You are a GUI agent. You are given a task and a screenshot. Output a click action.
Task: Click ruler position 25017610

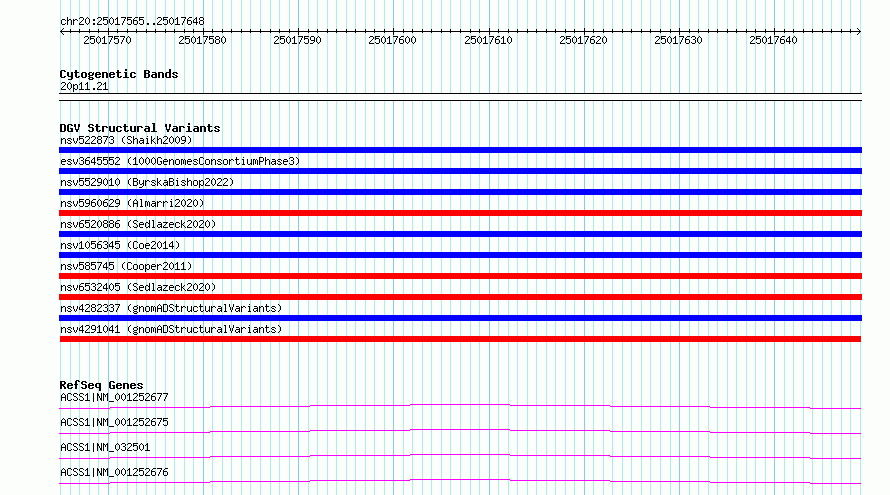click(488, 40)
